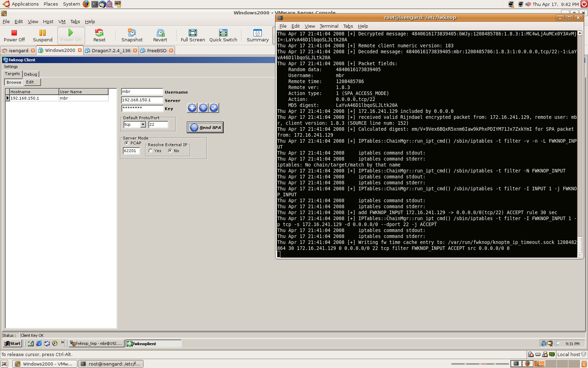Click the Windows Start button
Viewport: 588px width, 368px height.
point(13,343)
